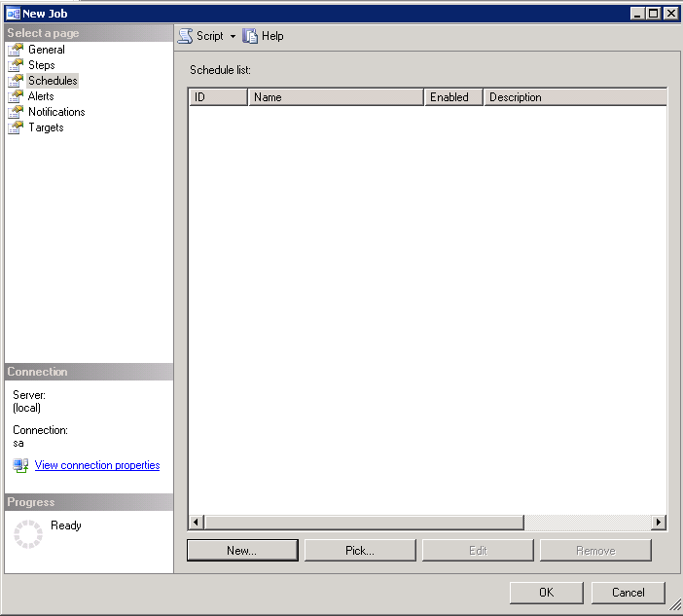Choose an existing schedule with Pick...

click(x=360, y=551)
